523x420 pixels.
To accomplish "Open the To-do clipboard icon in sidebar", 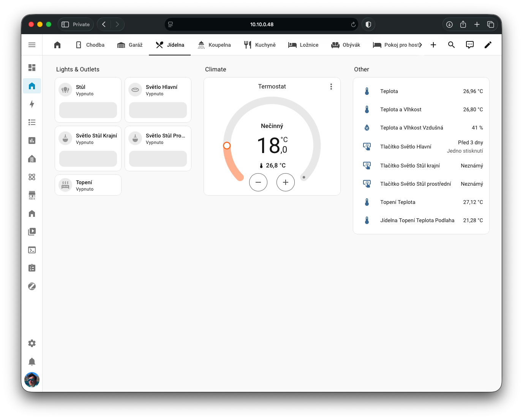I will pos(32,268).
